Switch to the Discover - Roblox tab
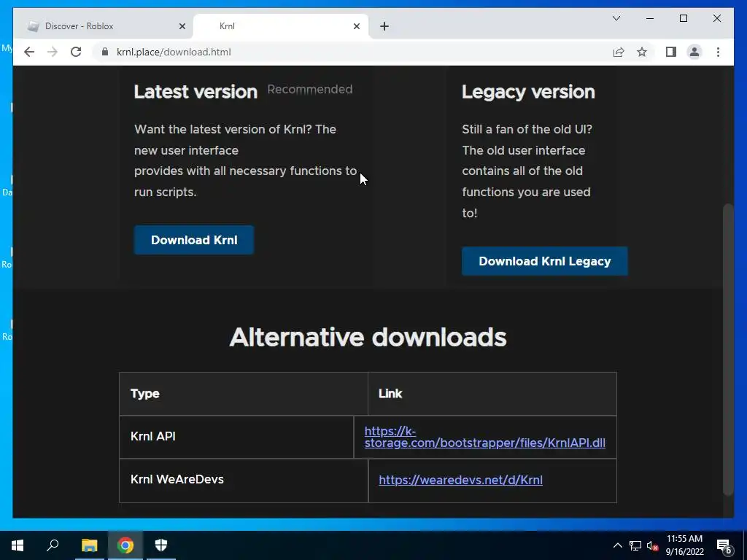 pos(104,26)
